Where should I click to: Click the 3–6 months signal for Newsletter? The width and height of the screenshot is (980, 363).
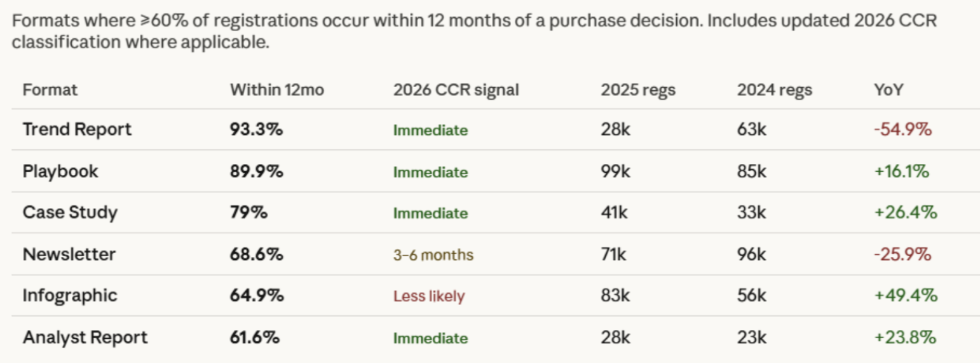point(433,255)
